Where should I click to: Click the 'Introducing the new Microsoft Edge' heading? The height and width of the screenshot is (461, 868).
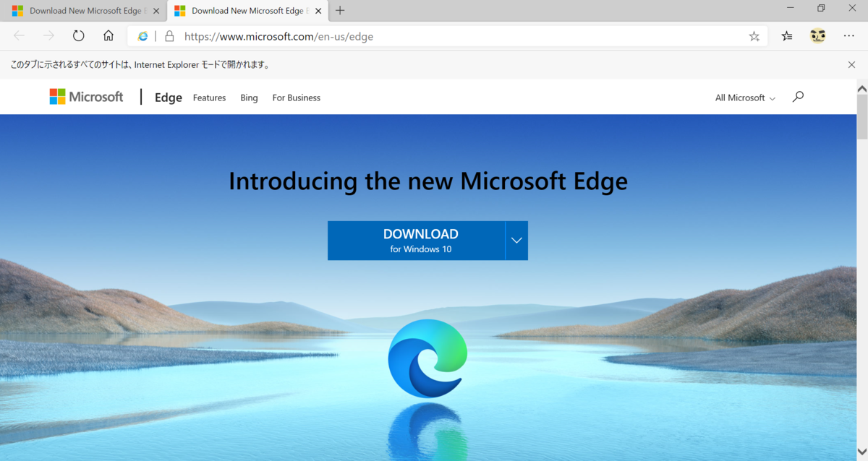pyautogui.click(x=428, y=180)
